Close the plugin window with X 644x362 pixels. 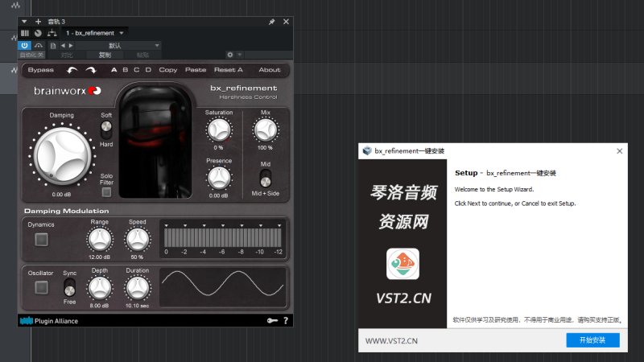click(x=286, y=22)
